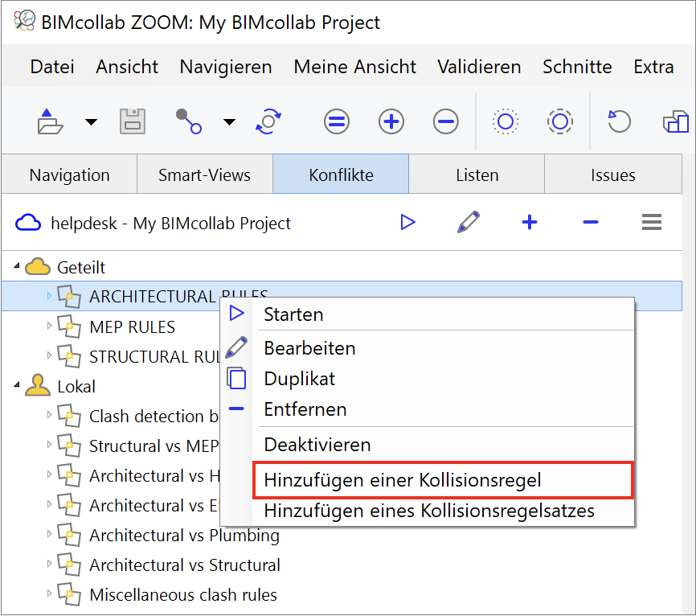Screen dimensions: 696x616
Task: Open the Extra menu
Action: click(653, 67)
